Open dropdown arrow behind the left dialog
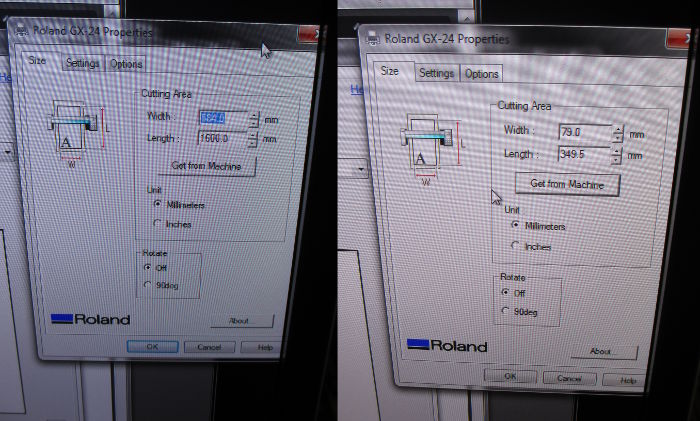Viewport: 700px width, 421px height. [8, 152]
